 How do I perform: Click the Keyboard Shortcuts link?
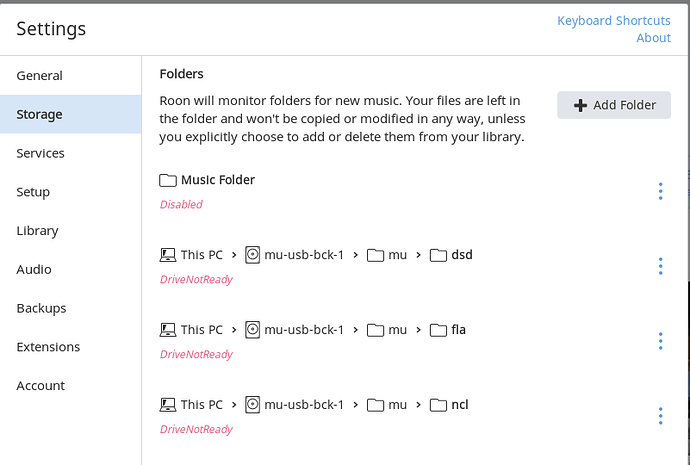[x=614, y=21]
